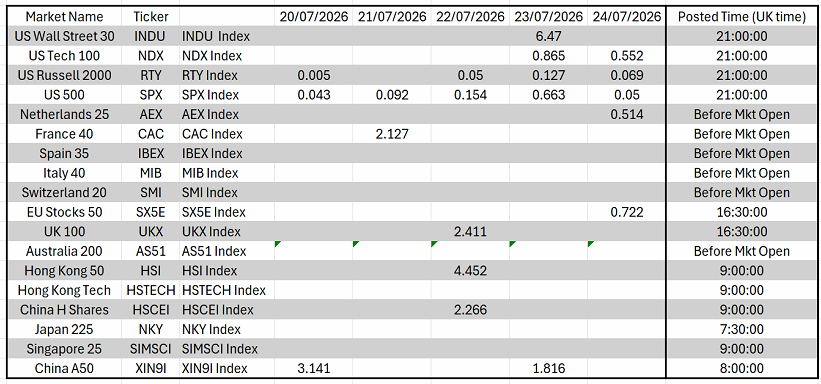Screen dimensions: 821x384
Task: Select AS51 cell with green error marker under 20/07/2026
Action: (x=314, y=251)
